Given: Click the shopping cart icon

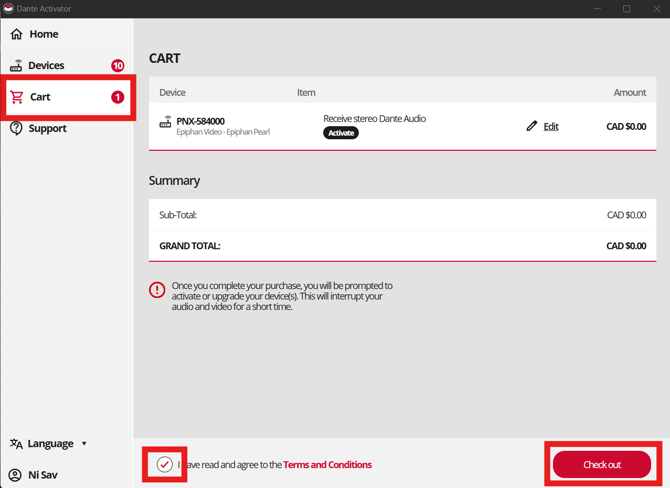Looking at the screenshot, I should pos(17,97).
